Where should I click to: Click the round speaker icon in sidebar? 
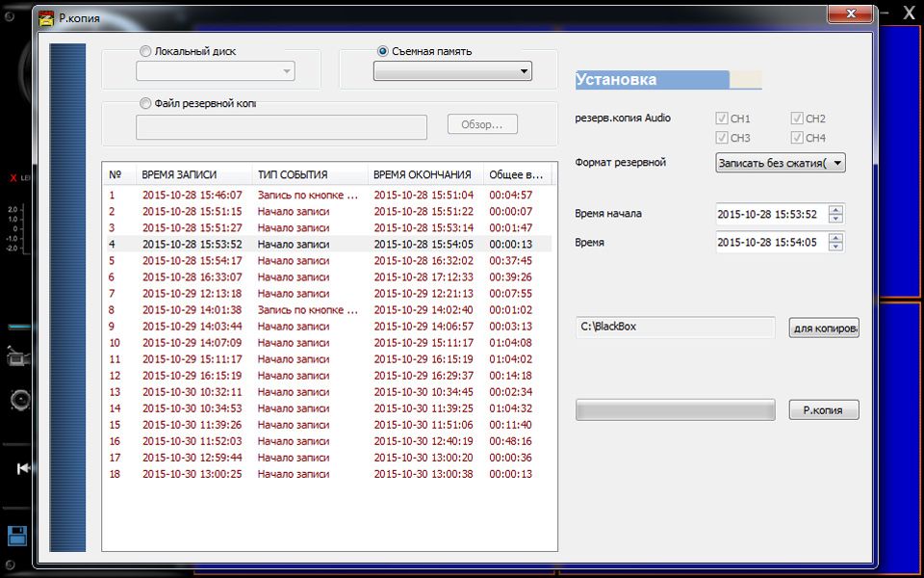pos(17,400)
